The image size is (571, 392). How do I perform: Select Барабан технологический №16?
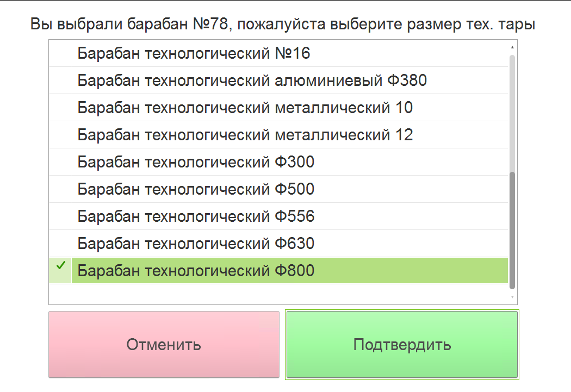(x=278, y=53)
